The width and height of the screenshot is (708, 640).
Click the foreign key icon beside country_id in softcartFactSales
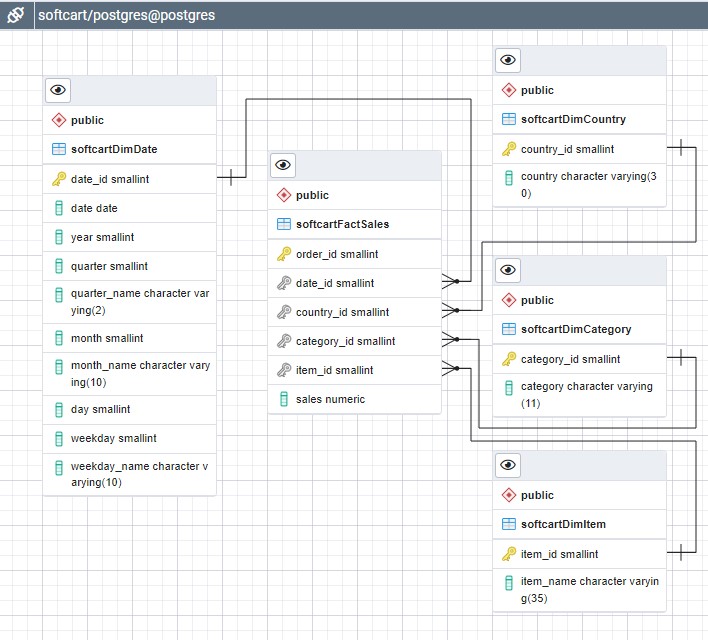[284, 312]
